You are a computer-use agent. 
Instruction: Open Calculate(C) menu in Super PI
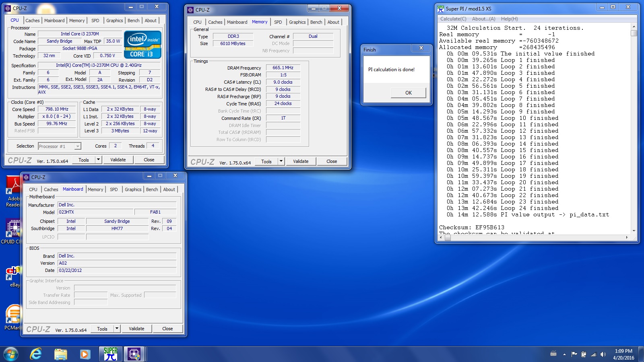click(x=453, y=19)
